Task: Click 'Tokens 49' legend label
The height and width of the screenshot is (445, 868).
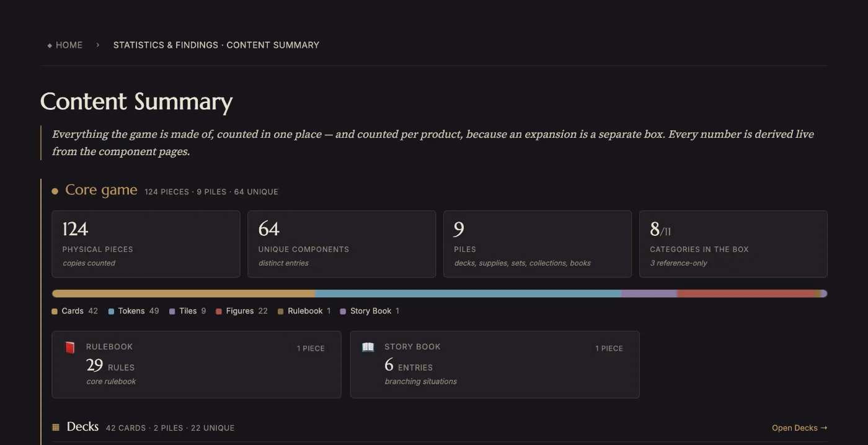Action: (x=138, y=311)
